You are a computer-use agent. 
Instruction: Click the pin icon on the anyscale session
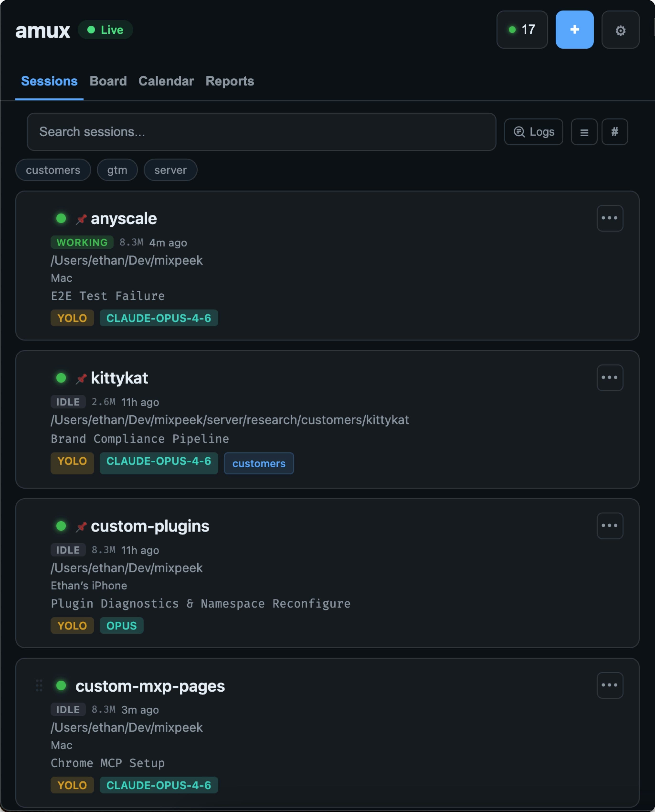pyautogui.click(x=81, y=218)
